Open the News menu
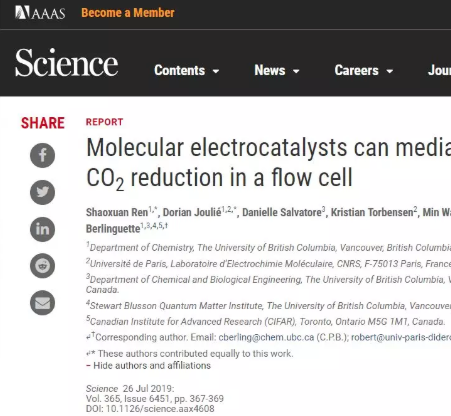 point(270,70)
